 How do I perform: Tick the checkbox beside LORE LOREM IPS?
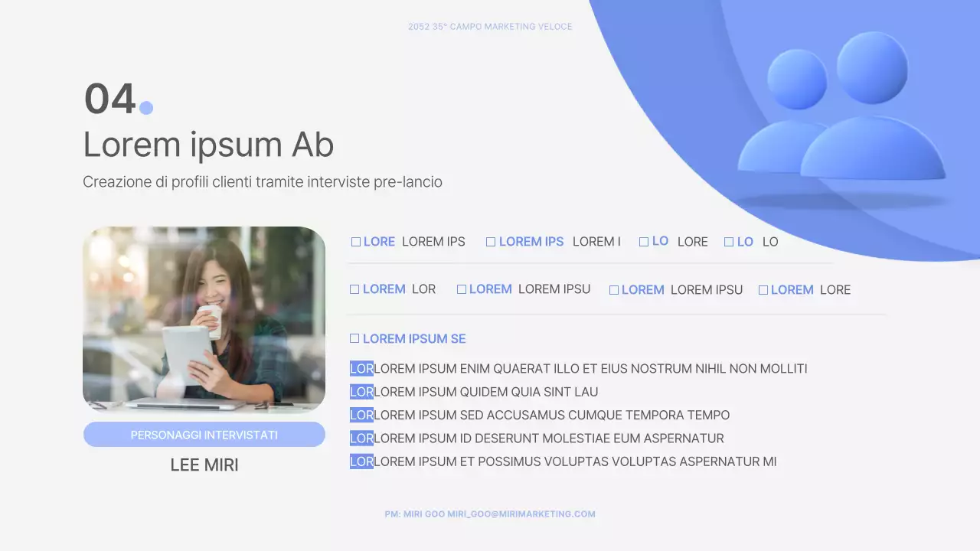(356, 242)
